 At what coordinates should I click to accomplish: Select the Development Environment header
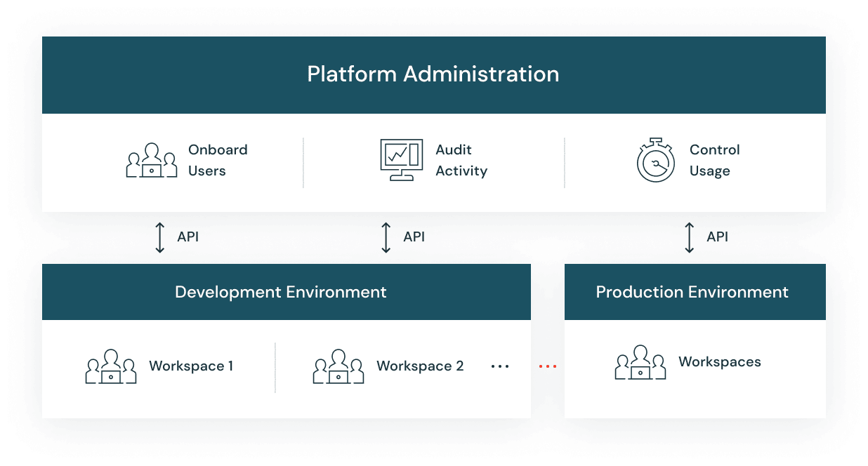[287, 292]
